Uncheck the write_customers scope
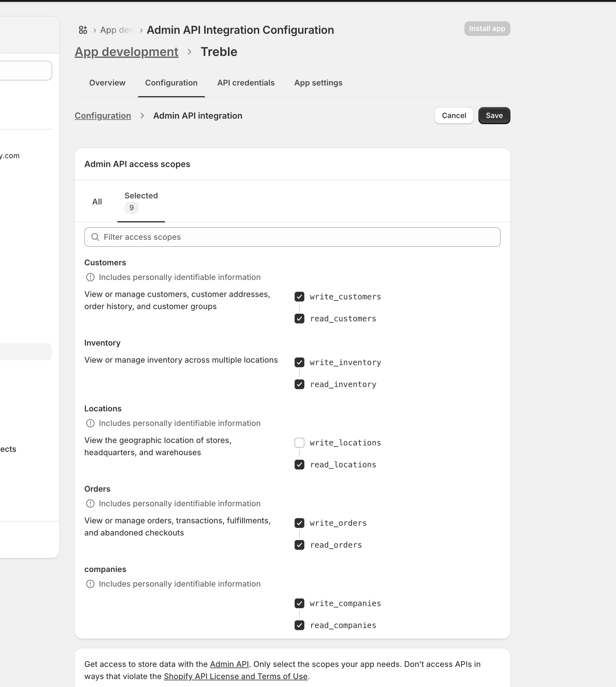The image size is (616, 687). click(x=299, y=297)
